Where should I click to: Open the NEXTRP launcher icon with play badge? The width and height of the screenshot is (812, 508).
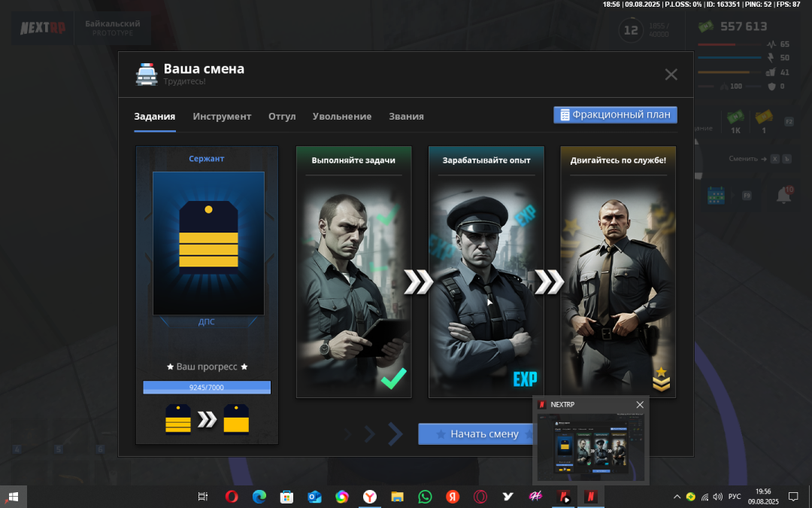(563, 497)
